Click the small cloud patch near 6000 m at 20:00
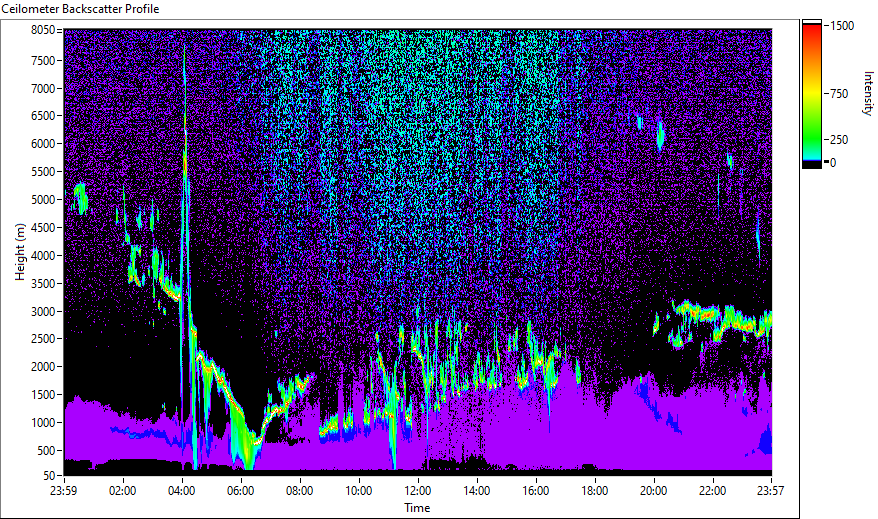The height and width of the screenshot is (519, 878). click(660, 135)
